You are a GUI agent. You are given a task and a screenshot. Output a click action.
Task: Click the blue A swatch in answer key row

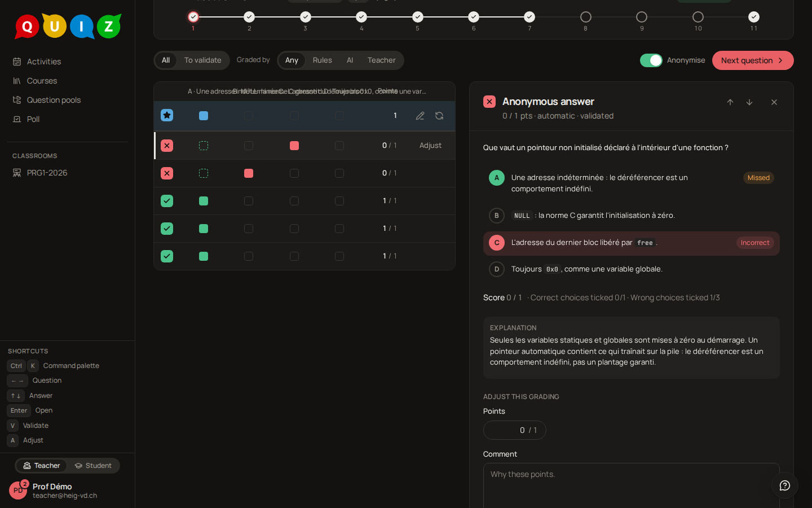tap(204, 116)
